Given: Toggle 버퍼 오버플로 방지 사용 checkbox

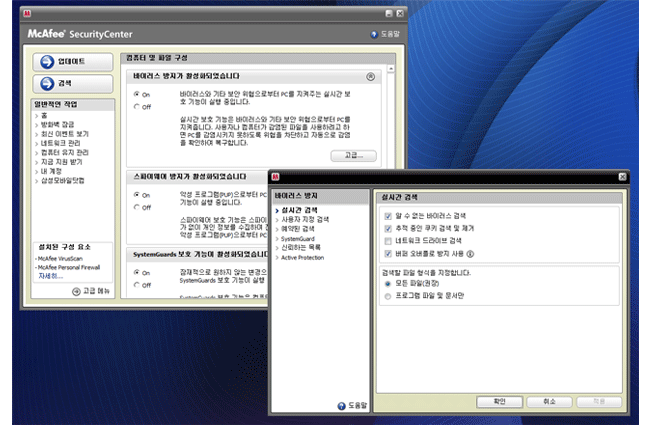Looking at the screenshot, I should point(388,254).
